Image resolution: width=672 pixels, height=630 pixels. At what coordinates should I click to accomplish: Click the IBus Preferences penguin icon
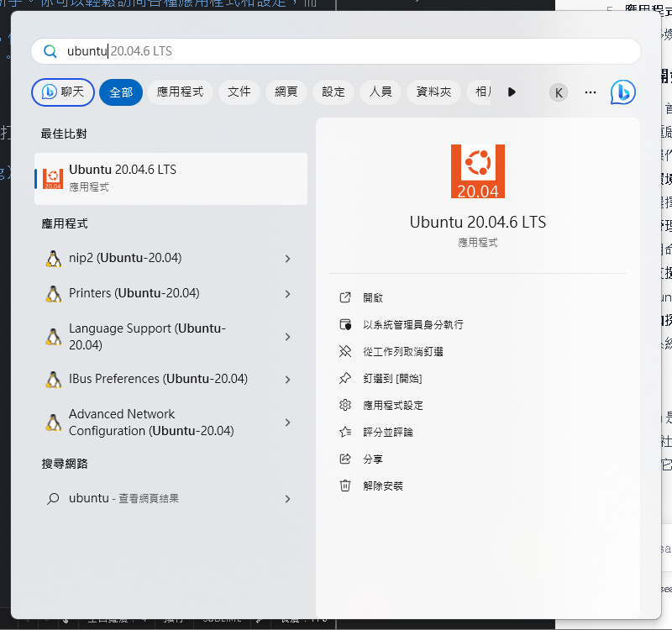tap(53, 380)
